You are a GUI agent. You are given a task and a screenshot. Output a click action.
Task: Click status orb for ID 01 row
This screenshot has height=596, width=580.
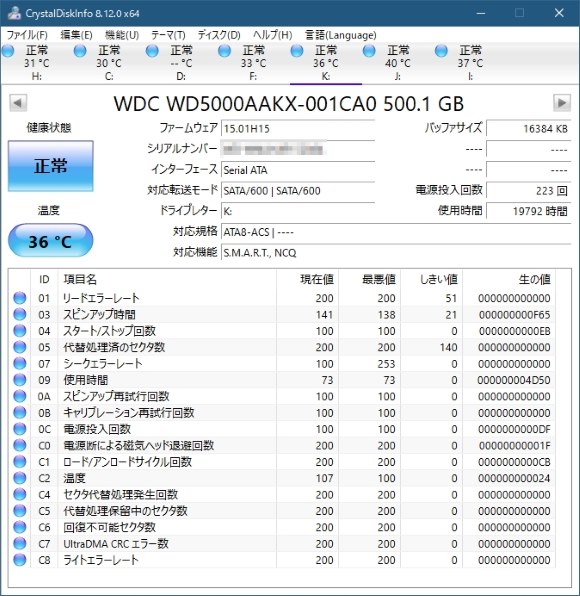20,298
